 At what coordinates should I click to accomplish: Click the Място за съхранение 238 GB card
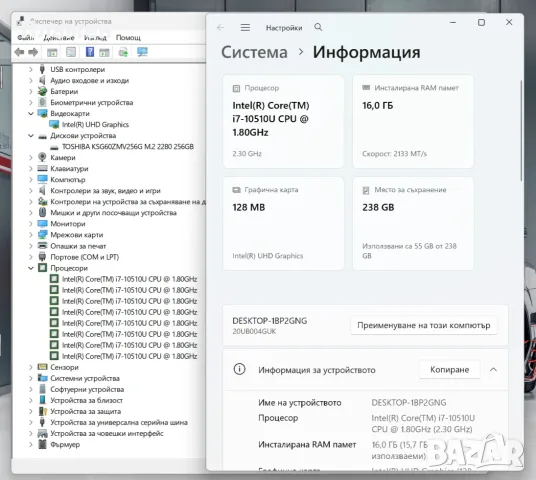[x=413, y=223]
